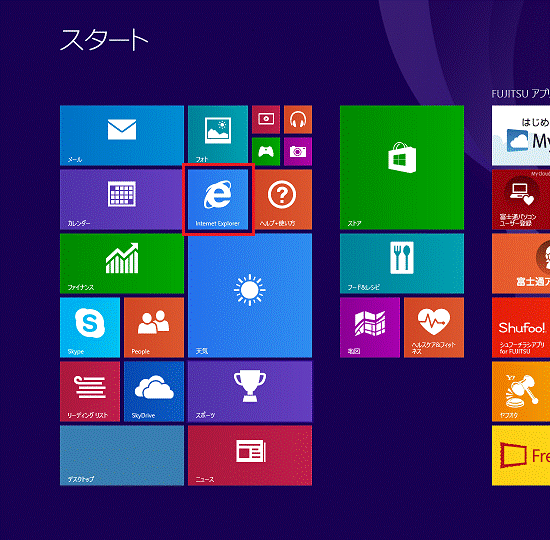Open the small Camera tile
The image size is (550, 540).
click(x=298, y=151)
